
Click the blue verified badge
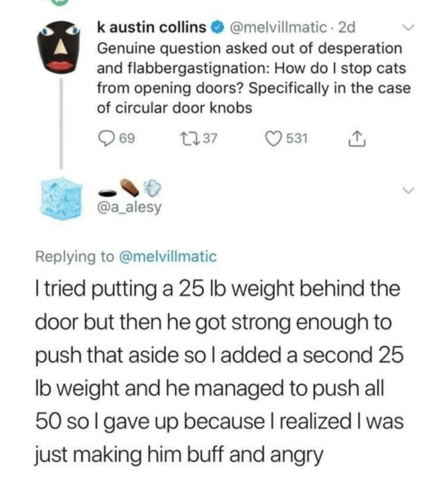point(215,26)
